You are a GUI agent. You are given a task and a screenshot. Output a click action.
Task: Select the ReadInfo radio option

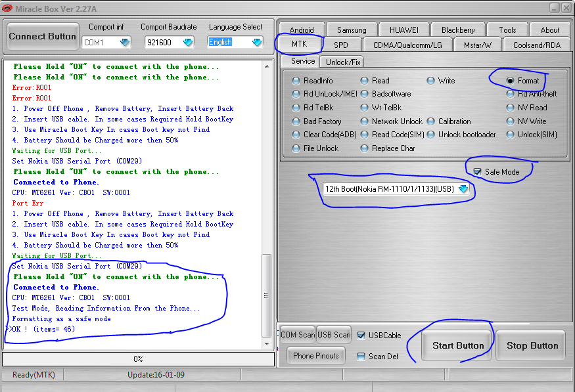point(296,81)
